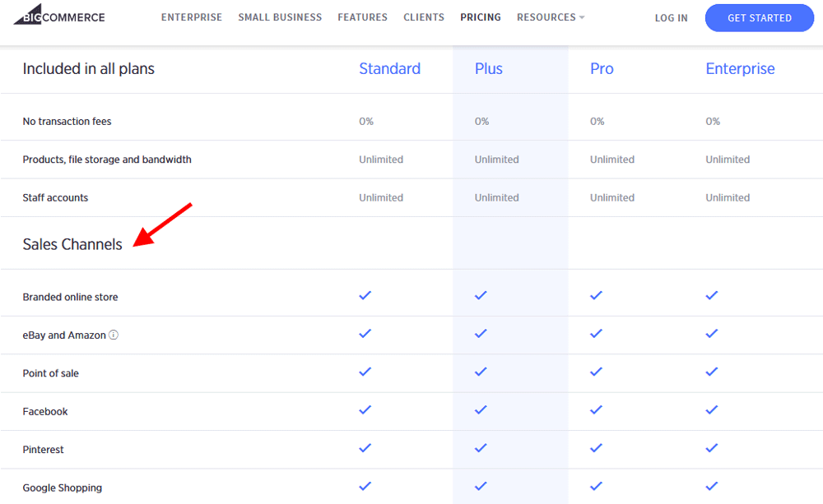Click Plus checkmark for eBay and Amazon
Viewport: 823px width, 504px height.
click(x=481, y=334)
